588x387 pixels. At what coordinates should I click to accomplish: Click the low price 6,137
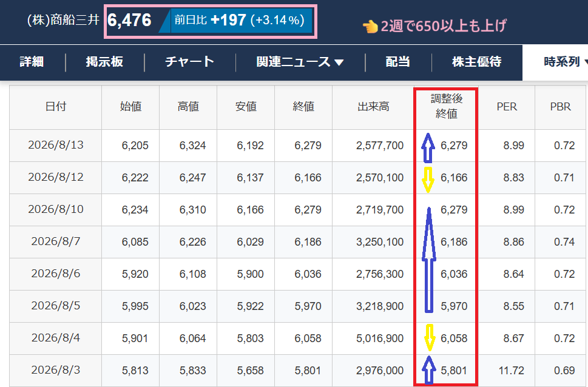click(250, 178)
